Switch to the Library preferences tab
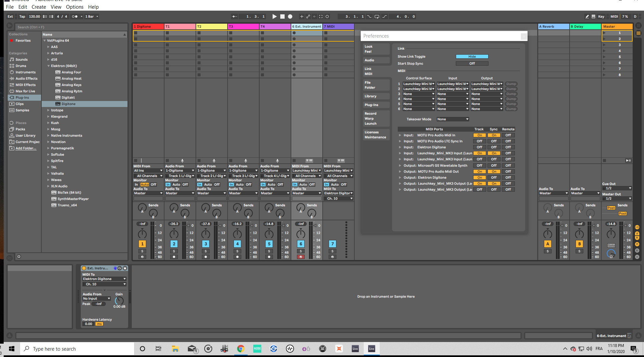 [x=376, y=96]
